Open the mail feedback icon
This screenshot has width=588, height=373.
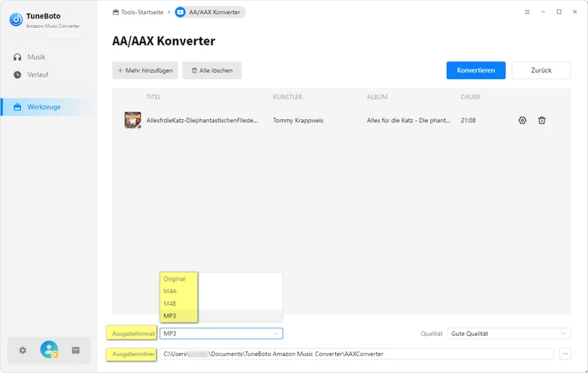point(76,350)
